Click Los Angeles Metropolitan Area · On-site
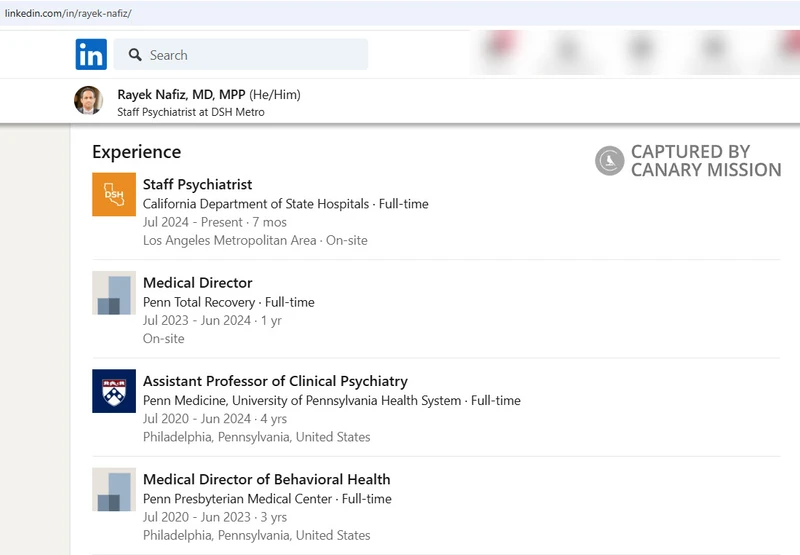800x555 pixels. tap(255, 240)
